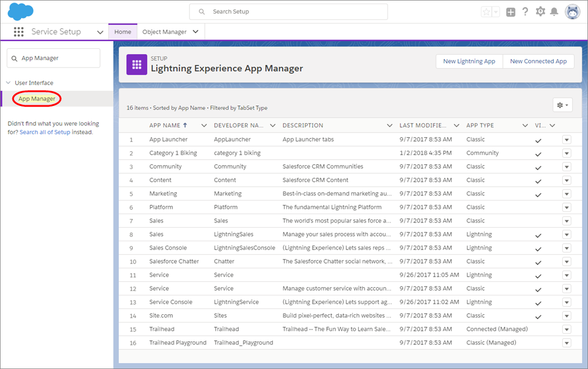
Task: Click the favorites star icon
Action: [486, 12]
